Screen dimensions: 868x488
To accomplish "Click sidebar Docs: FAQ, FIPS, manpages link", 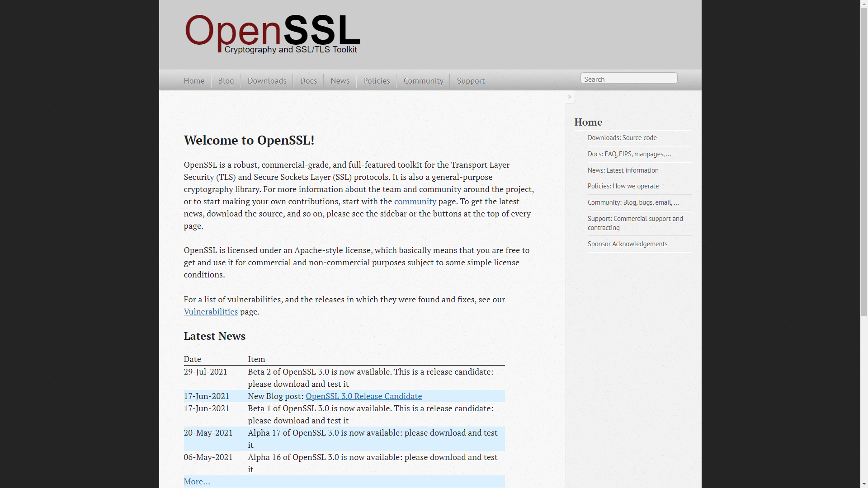I will (x=629, y=154).
